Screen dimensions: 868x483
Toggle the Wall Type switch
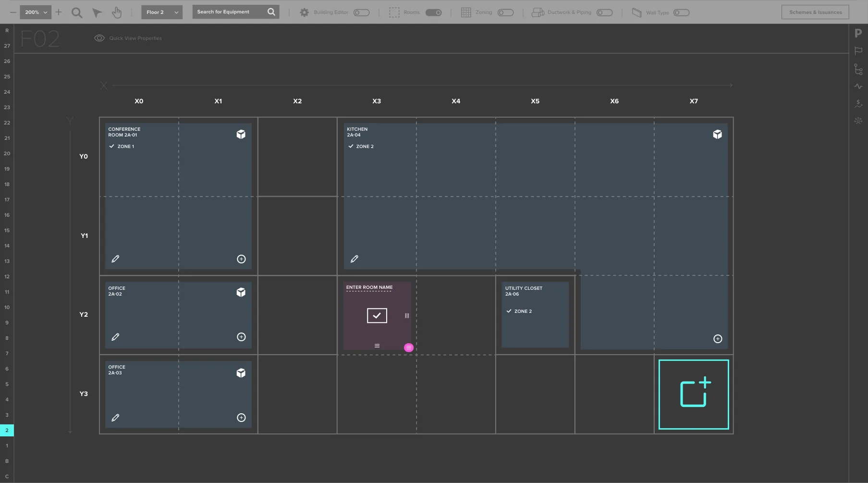click(681, 12)
